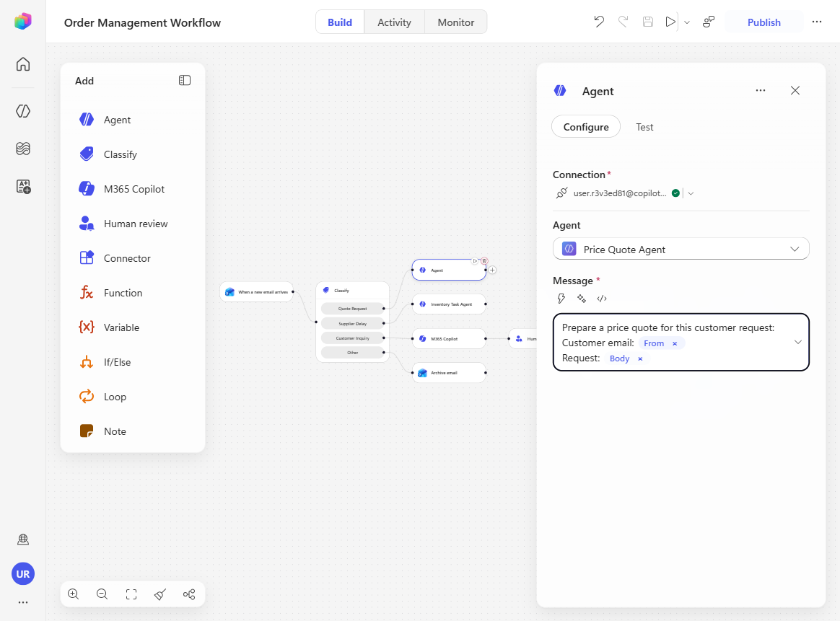The image size is (840, 621).
Task: Click the Order Management Workflow title
Action: tap(142, 22)
